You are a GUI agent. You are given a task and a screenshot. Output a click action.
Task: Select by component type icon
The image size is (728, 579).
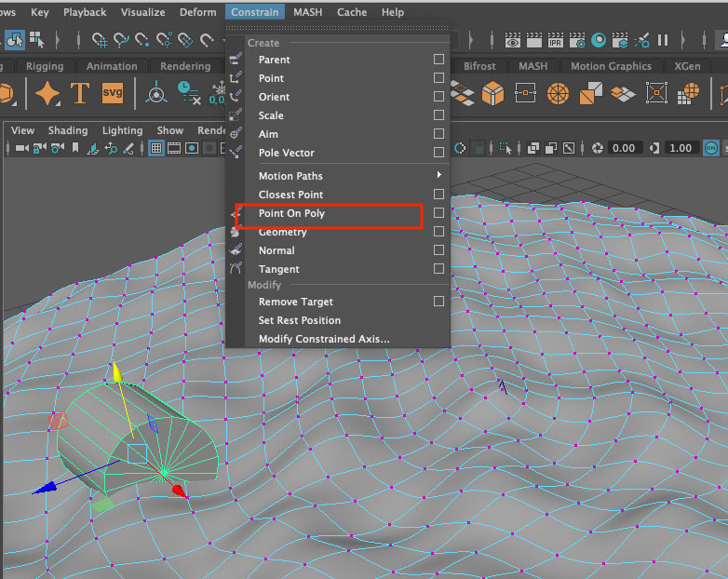[x=36, y=40]
